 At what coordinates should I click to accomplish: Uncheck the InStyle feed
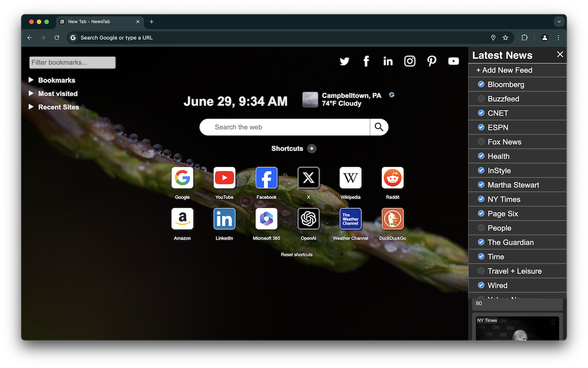click(481, 170)
